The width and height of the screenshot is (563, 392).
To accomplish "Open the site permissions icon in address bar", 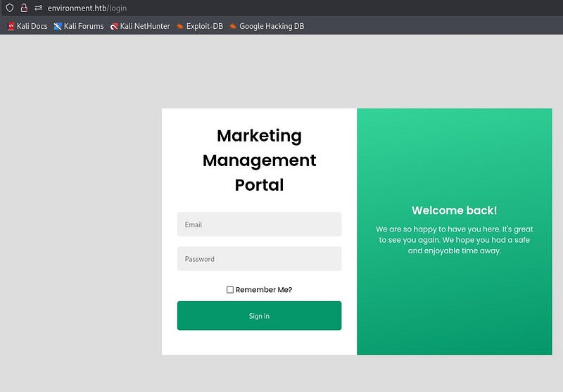I will click(x=39, y=8).
